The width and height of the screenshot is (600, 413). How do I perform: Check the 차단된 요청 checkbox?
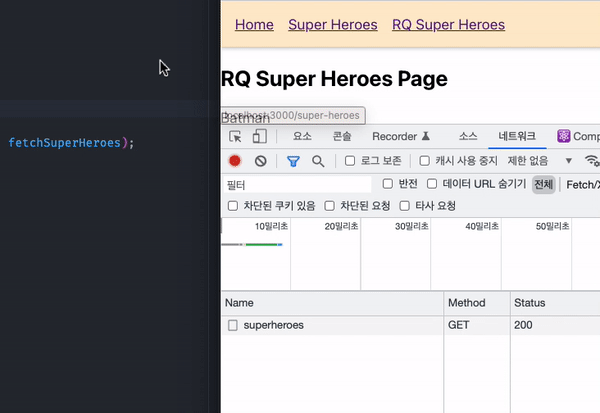pyautogui.click(x=329, y=206)
